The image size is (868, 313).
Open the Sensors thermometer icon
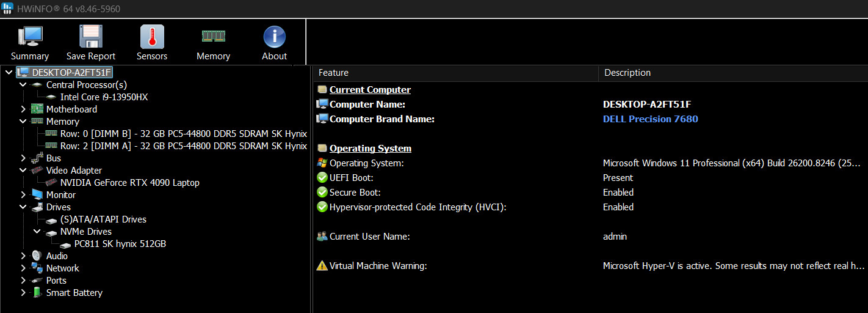(x=152, y=37)
